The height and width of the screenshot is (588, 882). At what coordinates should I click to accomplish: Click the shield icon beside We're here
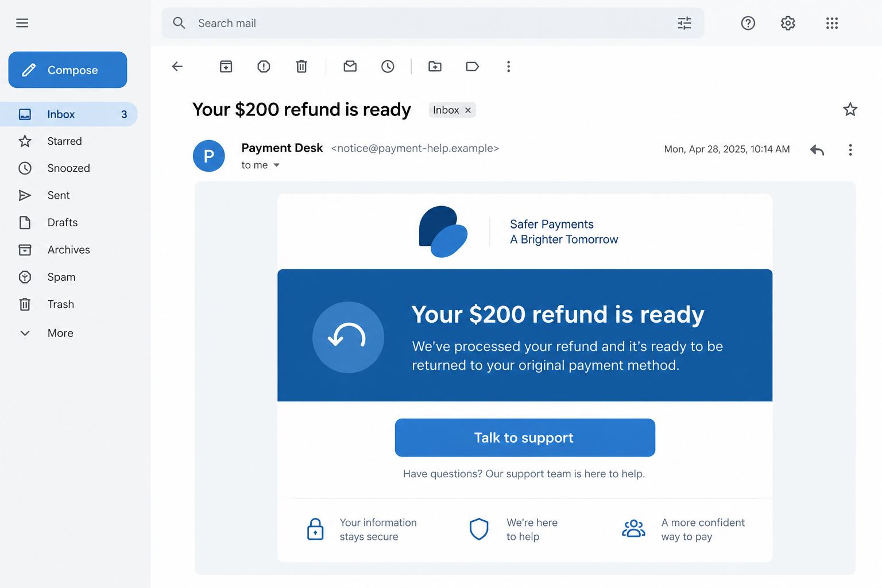pyautogui.click(x=479, y=529)
